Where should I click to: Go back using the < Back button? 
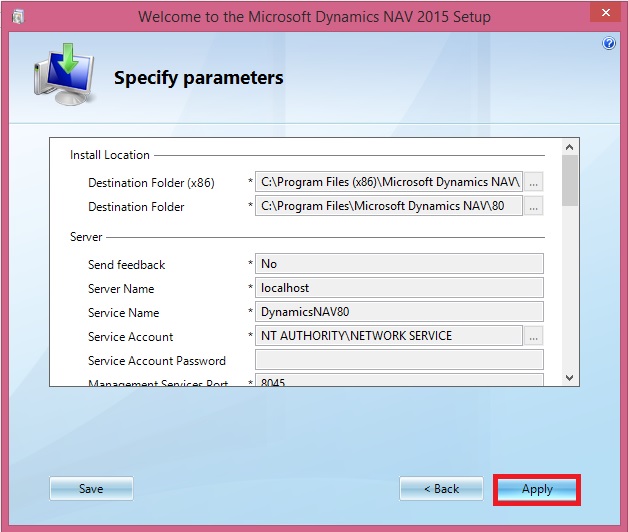click(x=441, y=489)
